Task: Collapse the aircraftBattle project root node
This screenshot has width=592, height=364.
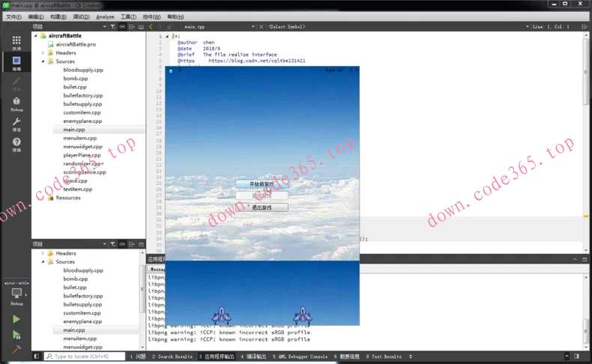Action: 35,35
